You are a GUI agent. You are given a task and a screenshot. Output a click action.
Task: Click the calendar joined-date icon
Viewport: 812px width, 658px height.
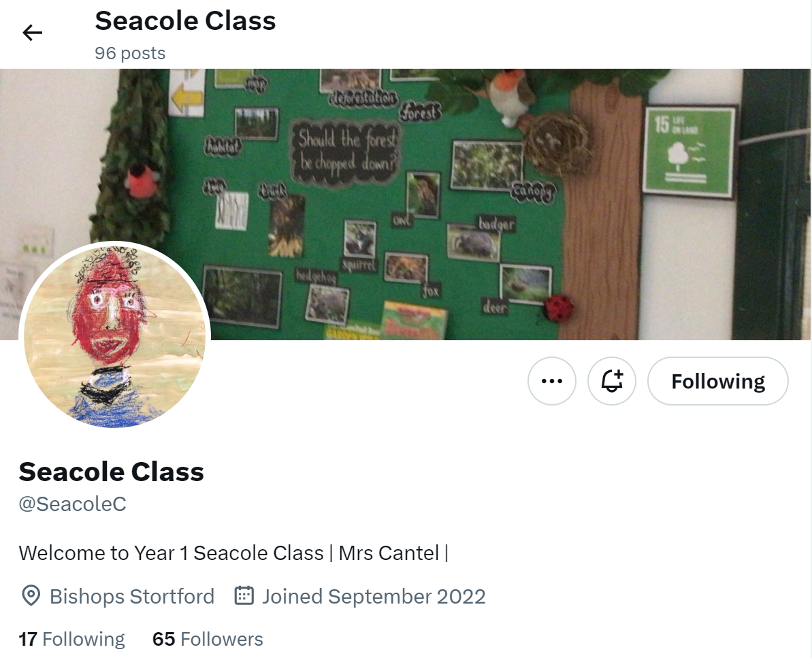tap(244, 595)
